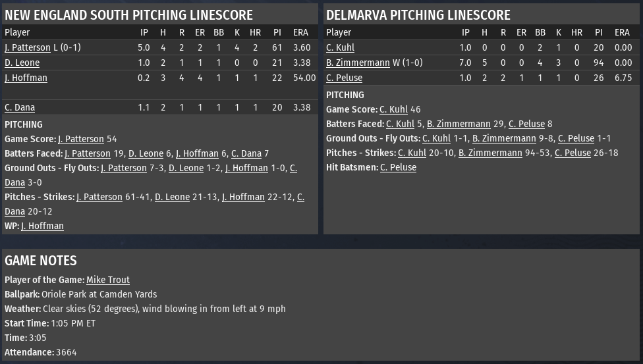Click J. Hoffman next to WP label

click(x=42, y=226)
